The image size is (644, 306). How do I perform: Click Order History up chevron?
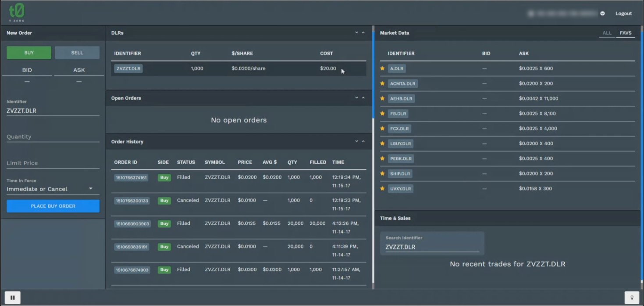point(363,141)
